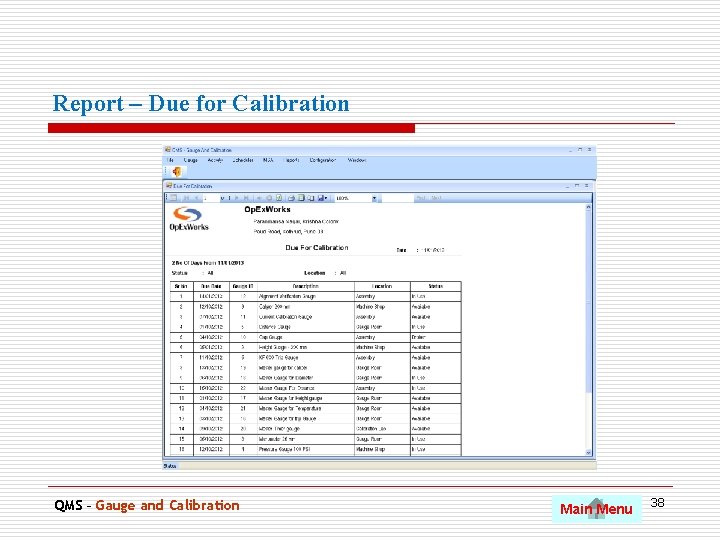720x540 pixels.
Task: Open the File menu
Action: coord(171,160)
